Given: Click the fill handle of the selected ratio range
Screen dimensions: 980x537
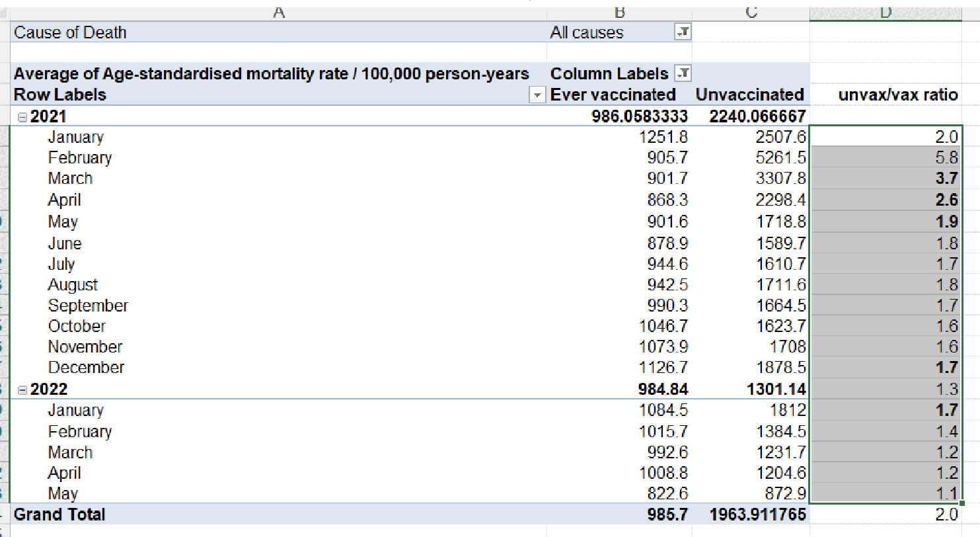Looking at the screenshot, I should [x=961, y=504].
